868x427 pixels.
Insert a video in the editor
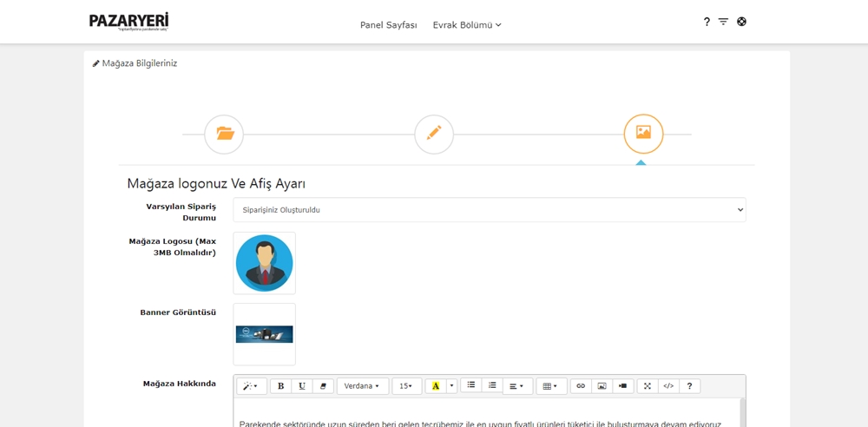[622, 386]
